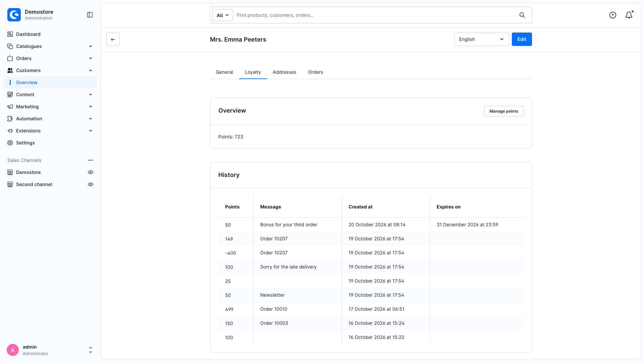Expand the Orders menu chevron
Screen dimensions: 644x362
click(91, 58)
